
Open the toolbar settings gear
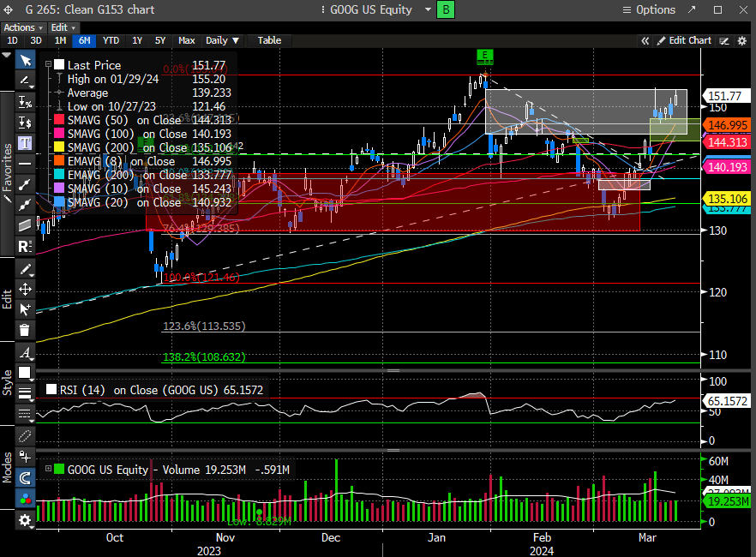25,520
